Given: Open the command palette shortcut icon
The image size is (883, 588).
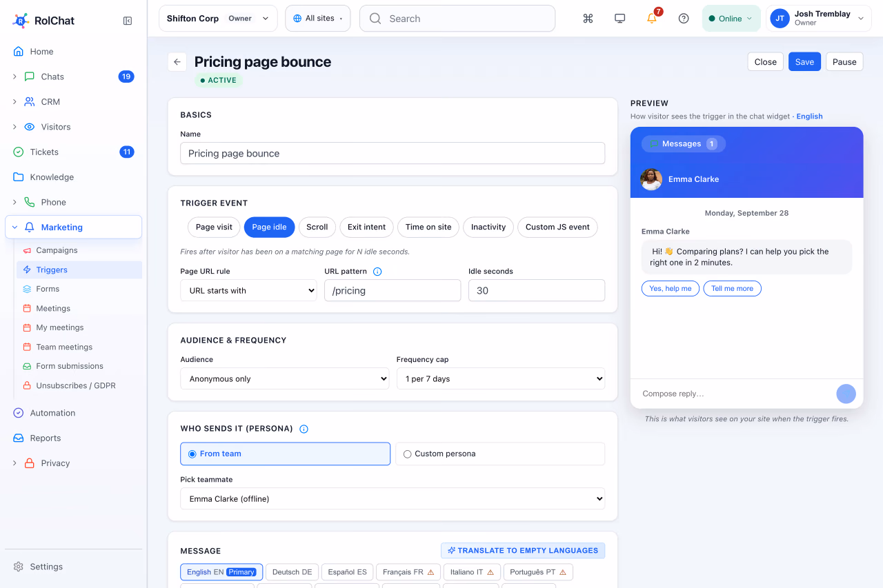Looking at the screenshot, I should tap(588, 19).
